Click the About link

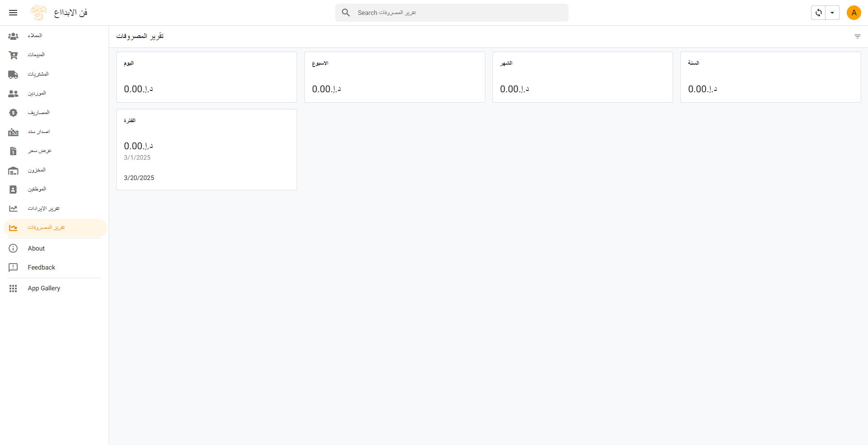tap(36, 248)
